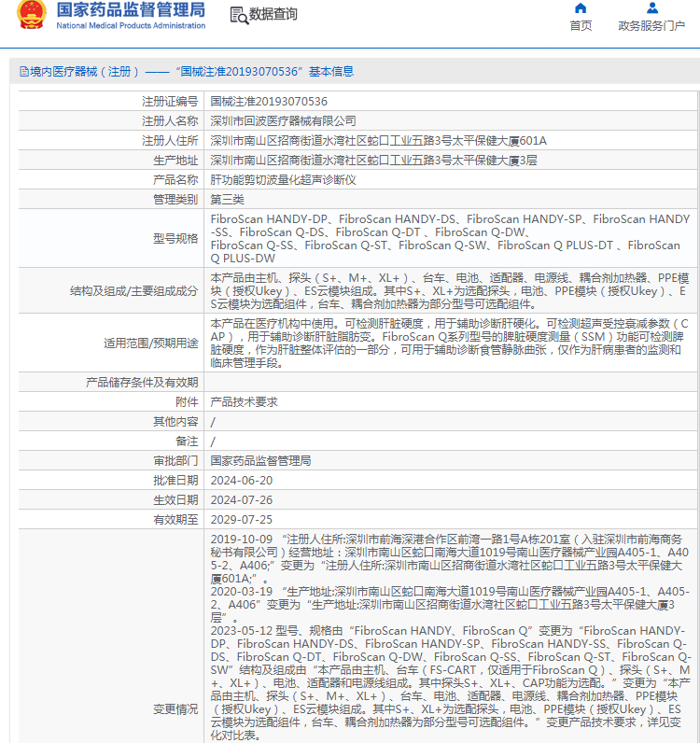This screenshot has height=743, width=700.
Task: Click the 2020-03-19 change record entry
Action: click(x=450, y=605)
